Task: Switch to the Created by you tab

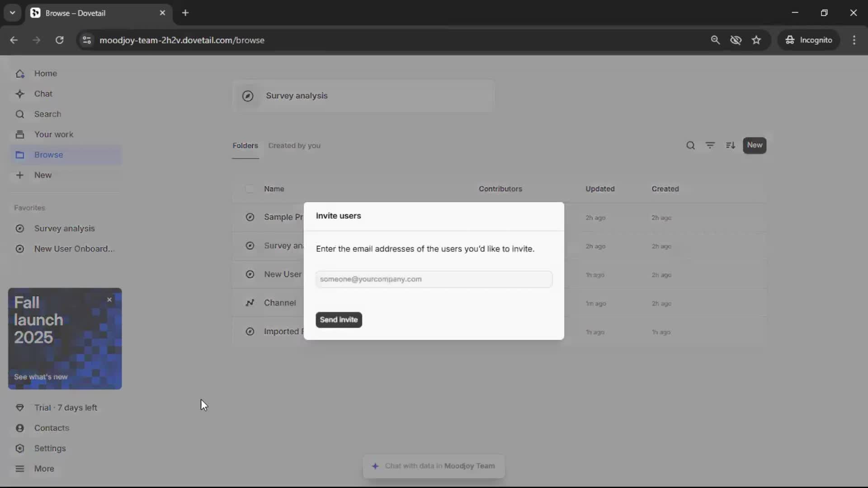Action: tap(294, 145)
